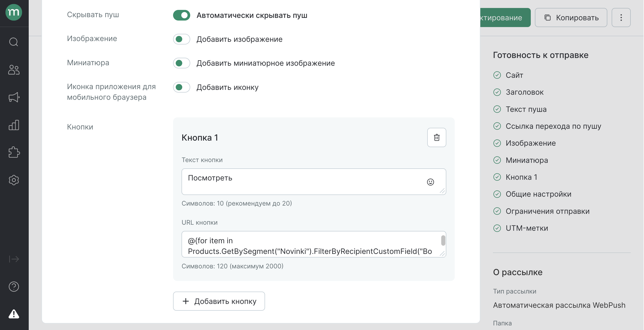This screenshot has width=644, height=330.
Task: Open the customers people icon
Action: [x=14, y=70]
